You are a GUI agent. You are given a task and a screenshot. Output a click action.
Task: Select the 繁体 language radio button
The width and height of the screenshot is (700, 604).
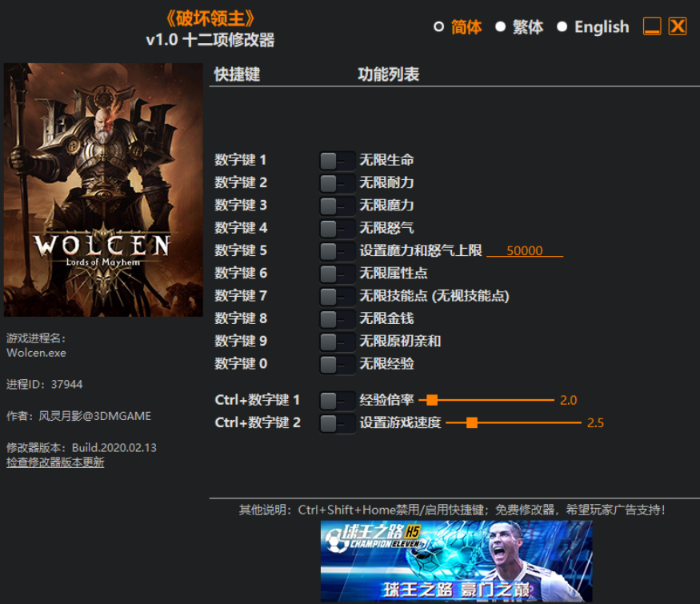pyautogui.click(x=501, y=26)
